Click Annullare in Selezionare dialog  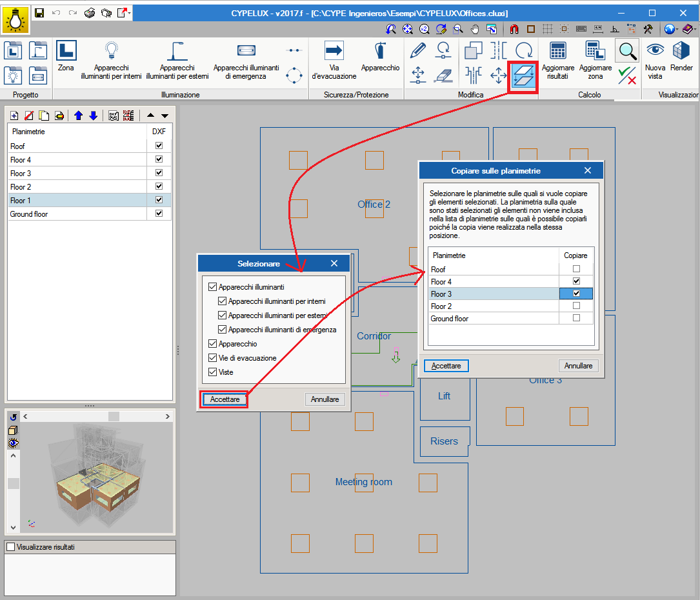tap(325, 399)
